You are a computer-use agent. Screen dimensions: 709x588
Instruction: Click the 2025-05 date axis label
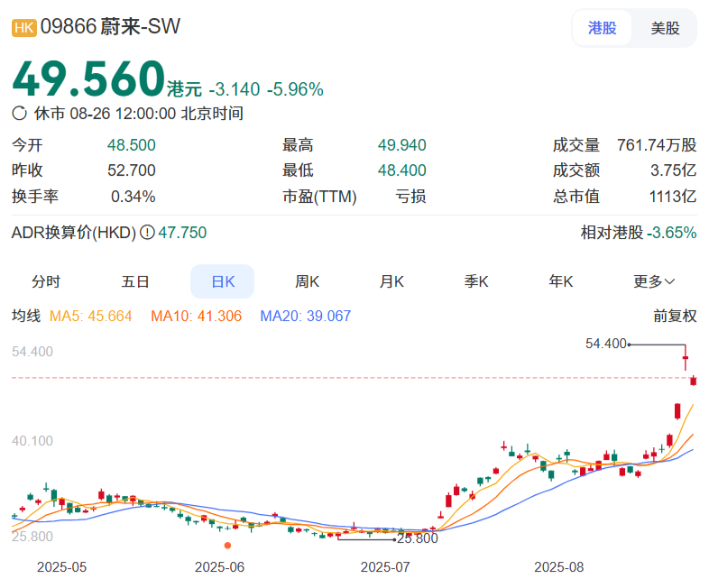[62, 567]
